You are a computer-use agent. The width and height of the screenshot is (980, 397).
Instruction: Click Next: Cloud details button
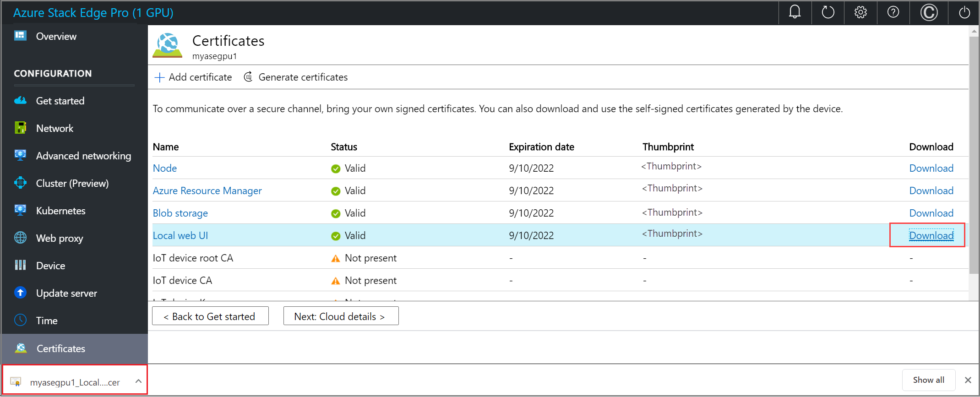pos(341,316)
